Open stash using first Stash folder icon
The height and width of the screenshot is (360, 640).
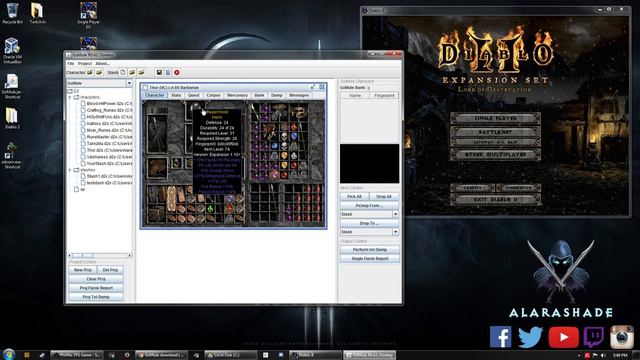(x=132, y=73)
